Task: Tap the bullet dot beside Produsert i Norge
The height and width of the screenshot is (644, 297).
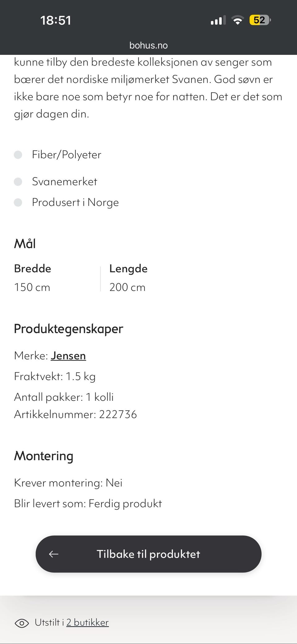Action: click(18, 202)
